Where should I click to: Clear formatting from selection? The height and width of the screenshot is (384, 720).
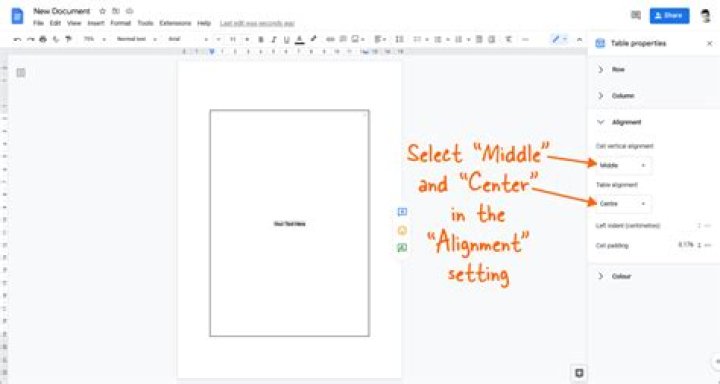508,40
